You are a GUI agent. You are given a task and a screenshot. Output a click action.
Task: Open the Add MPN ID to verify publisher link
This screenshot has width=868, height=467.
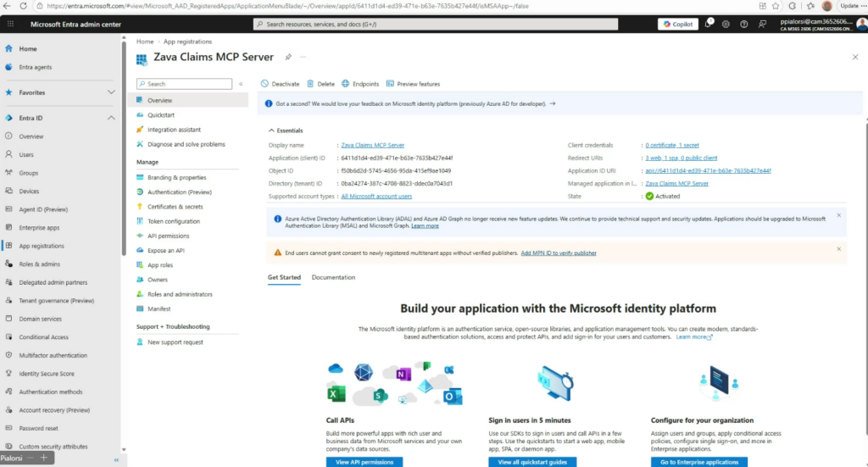pyautogui.click(x=558, y=253)
